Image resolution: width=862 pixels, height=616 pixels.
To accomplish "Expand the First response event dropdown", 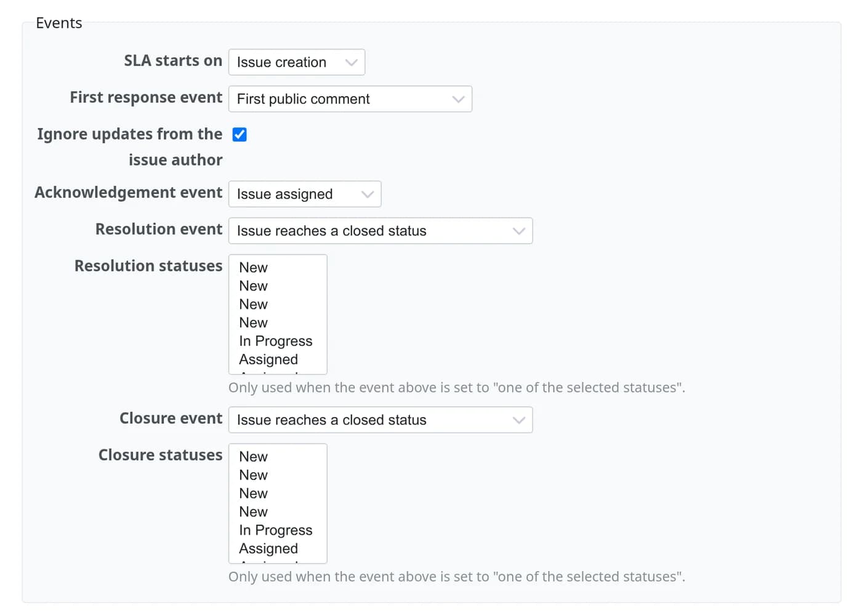I will click(350, 99).
